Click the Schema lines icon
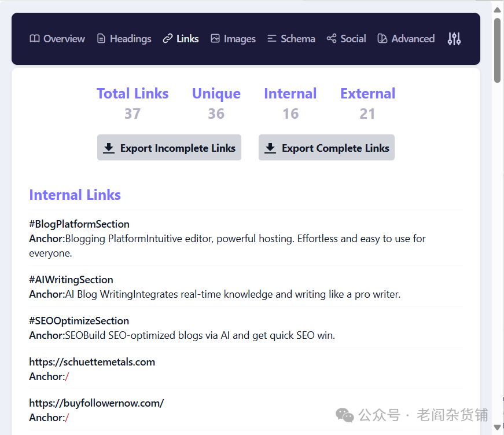Viewport: 504px width, 435px height. tap(272, 39)
